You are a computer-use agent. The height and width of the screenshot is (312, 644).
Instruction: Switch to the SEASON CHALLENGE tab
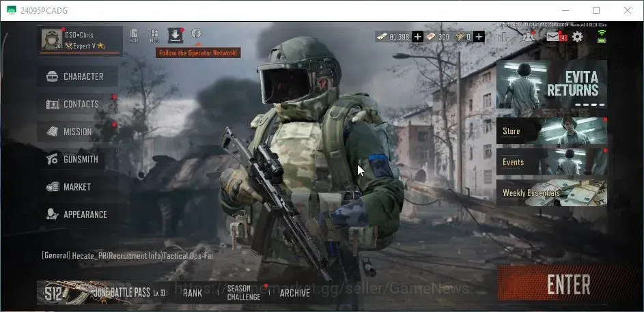[x=244, y=293]
